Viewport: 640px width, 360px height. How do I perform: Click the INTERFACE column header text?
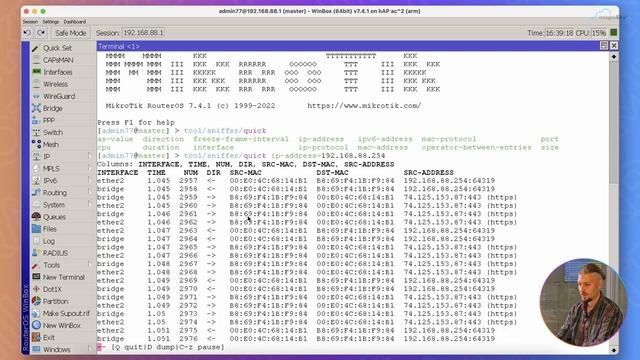tap(118, 173)
